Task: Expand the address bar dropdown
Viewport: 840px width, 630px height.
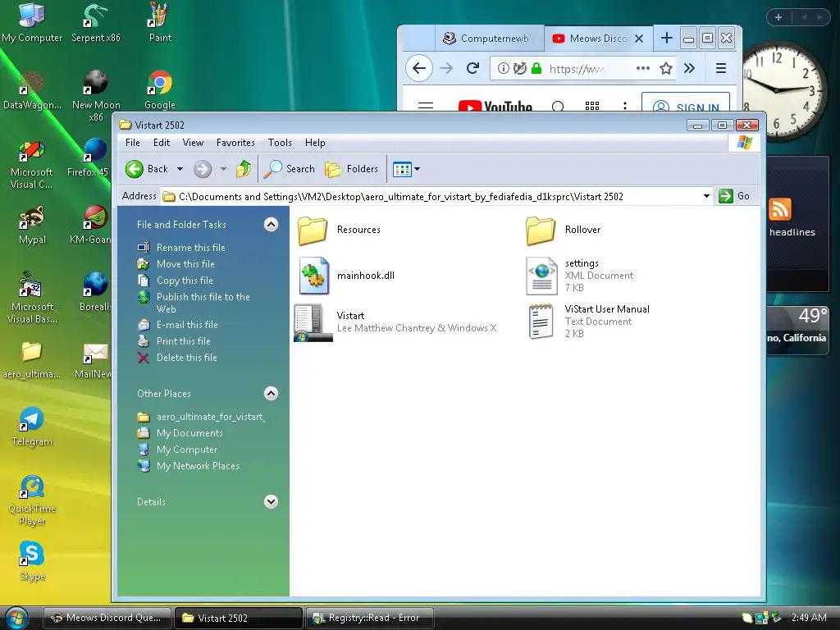Action: 706,197
